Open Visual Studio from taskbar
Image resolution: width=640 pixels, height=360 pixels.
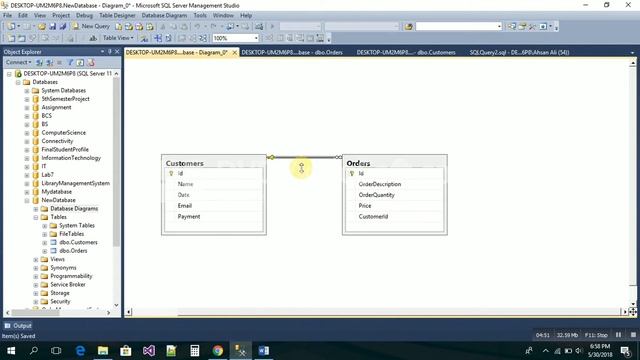[149, 351]
